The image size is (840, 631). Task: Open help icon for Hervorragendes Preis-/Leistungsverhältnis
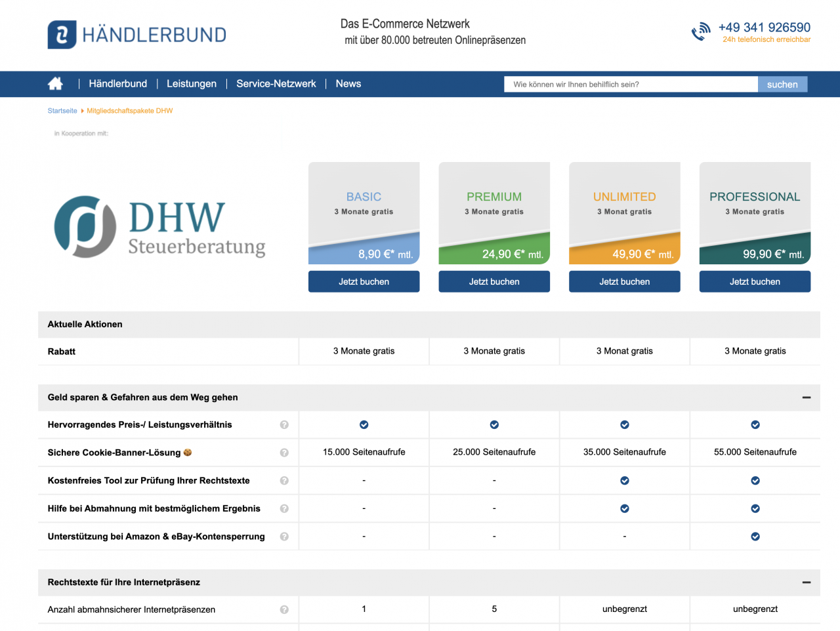point(284,424)
